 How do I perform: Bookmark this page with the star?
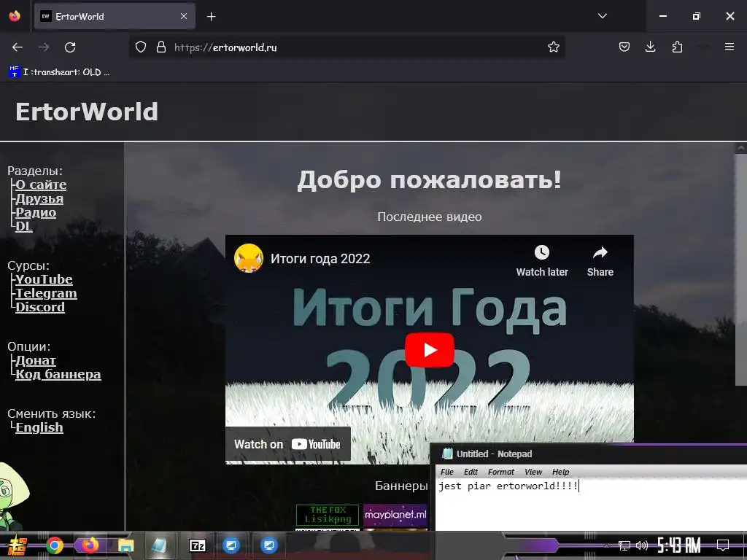(x=553, y=47)
